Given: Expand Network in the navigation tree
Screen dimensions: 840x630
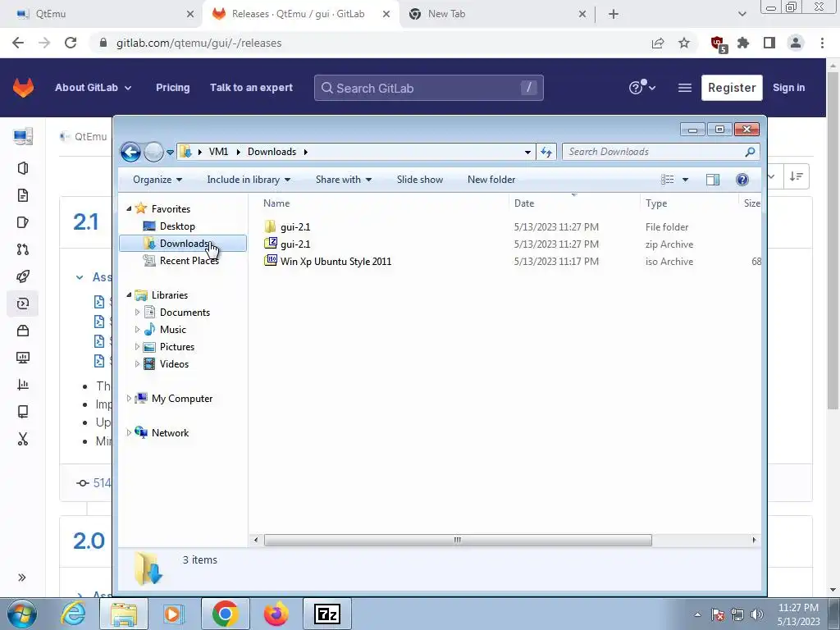Looking at the screenshot, I should coord(129,433).
